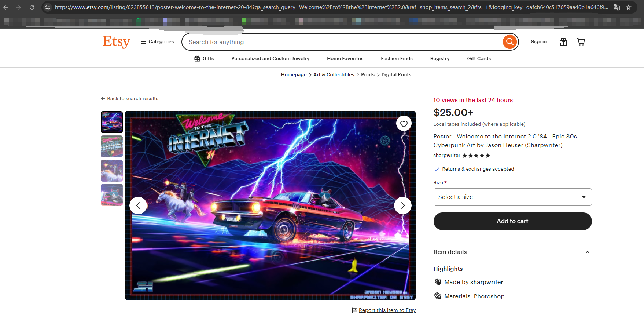Open the Registry menu item
Viewport: 644px width, 313px height.
[x=439, y=59]
